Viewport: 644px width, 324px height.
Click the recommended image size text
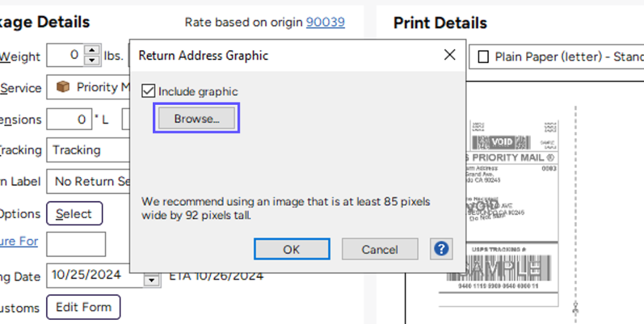(286, 208)
